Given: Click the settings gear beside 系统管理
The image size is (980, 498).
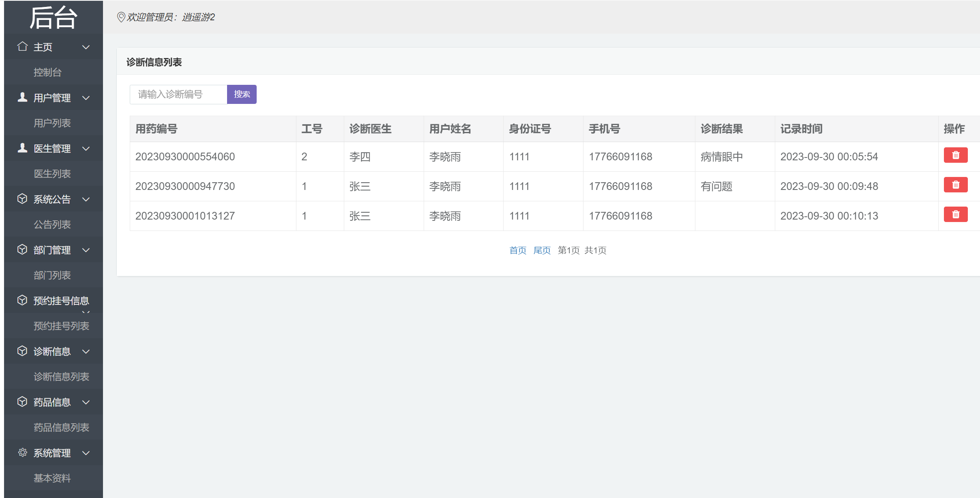Looking at the screenshot, I should click(x=22, y=453).
